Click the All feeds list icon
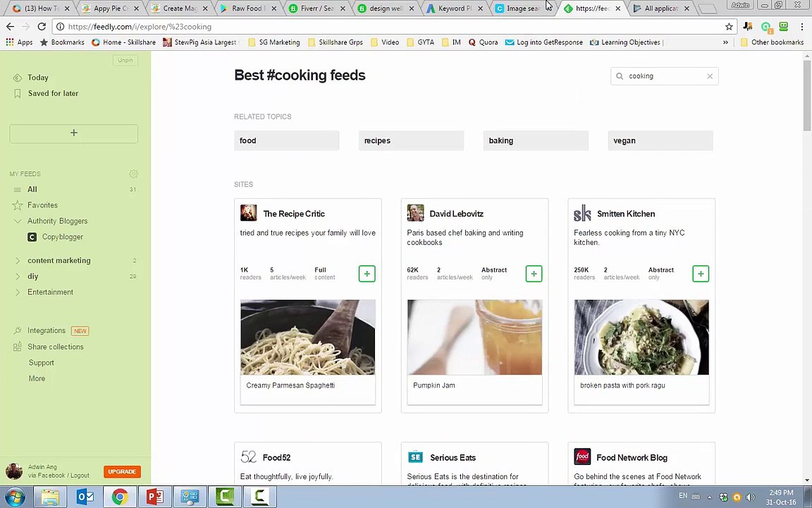 coord(17,190)
